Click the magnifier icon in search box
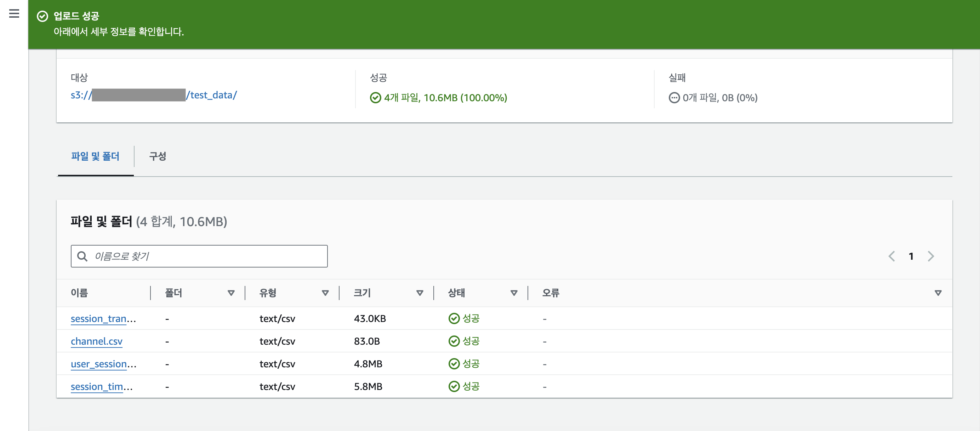 point(82,256)
